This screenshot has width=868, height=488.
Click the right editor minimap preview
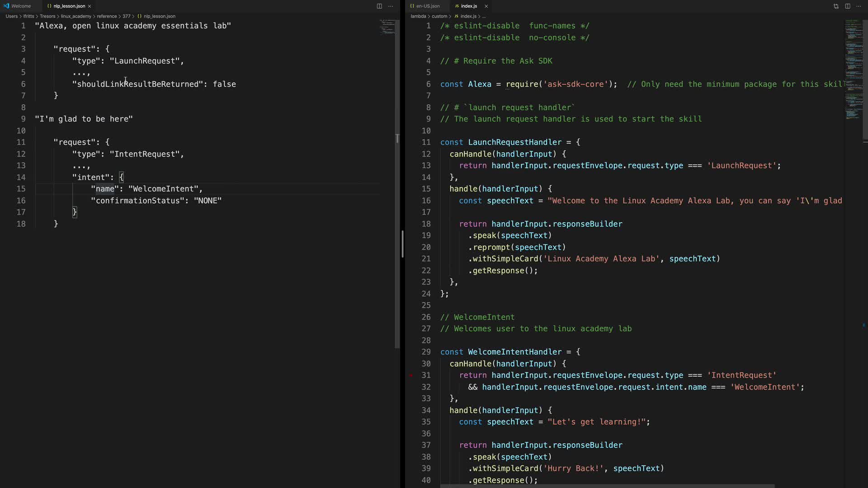pyautogui.click(x=854, y=68)
